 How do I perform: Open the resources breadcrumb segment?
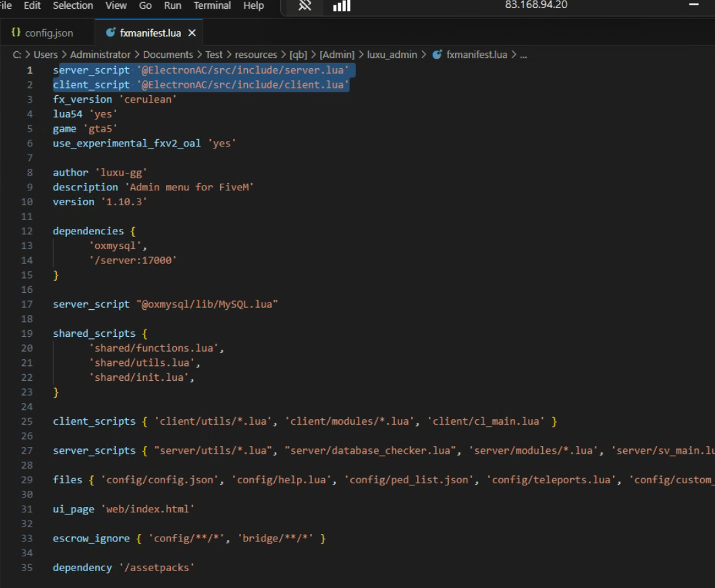[256, 55]
